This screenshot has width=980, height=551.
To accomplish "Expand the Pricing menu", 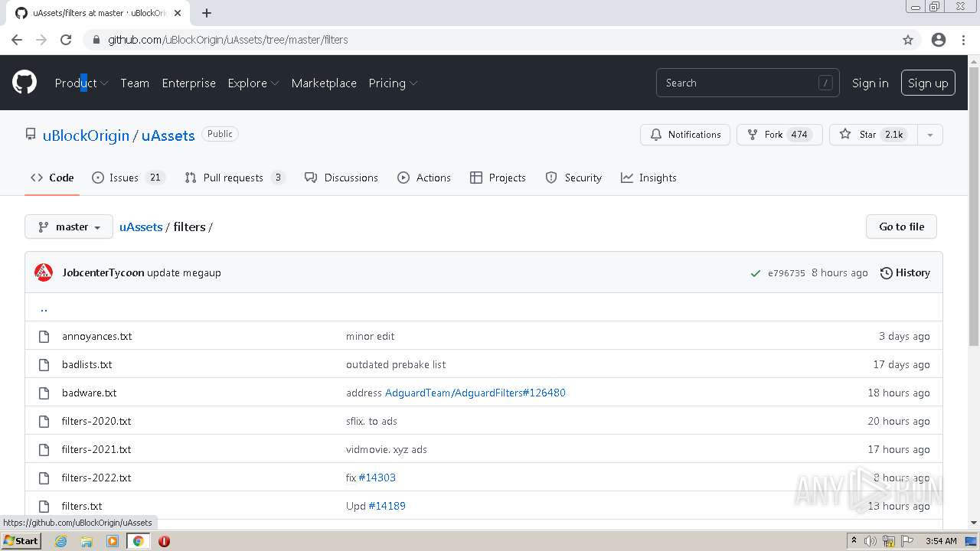I will coord(393,83).
